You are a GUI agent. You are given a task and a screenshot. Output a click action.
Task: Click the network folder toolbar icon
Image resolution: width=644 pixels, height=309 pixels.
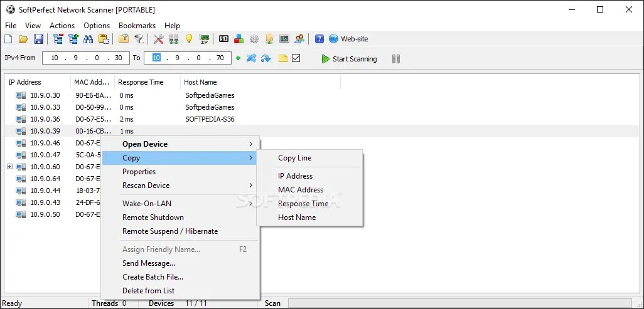pyautogui.click(x=269, y=39)
